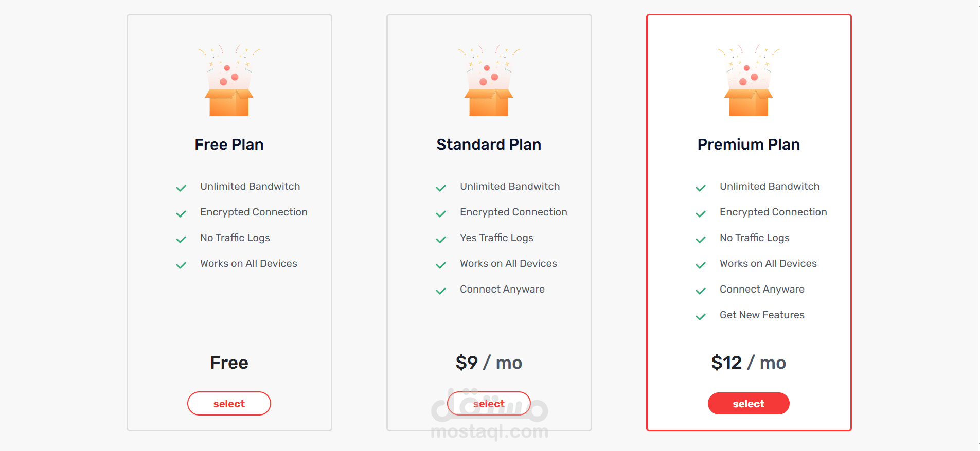Click the checkmark beside Free Plan's Unlimited Bandwitch
Viewport: 980px width, 451px height.
click(181, 188)
